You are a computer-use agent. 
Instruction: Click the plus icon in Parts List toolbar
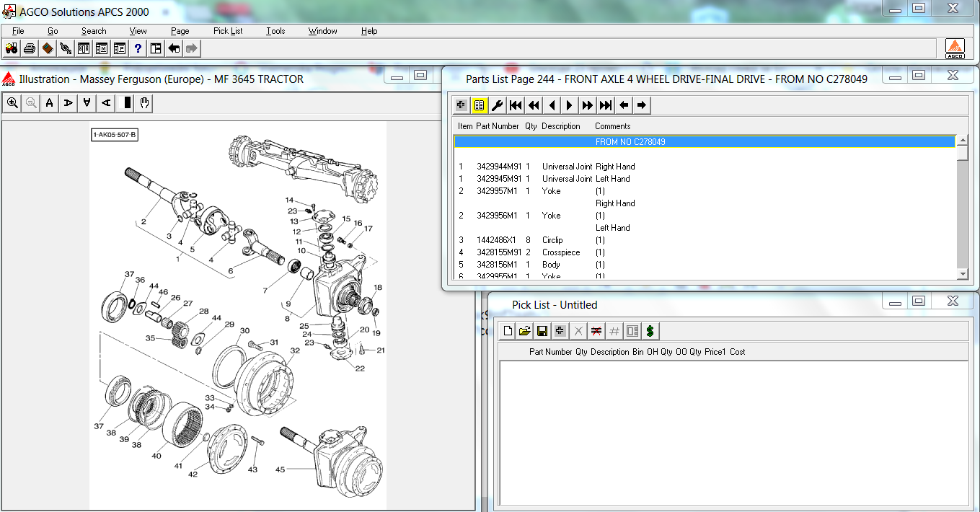tap(462, 105)
